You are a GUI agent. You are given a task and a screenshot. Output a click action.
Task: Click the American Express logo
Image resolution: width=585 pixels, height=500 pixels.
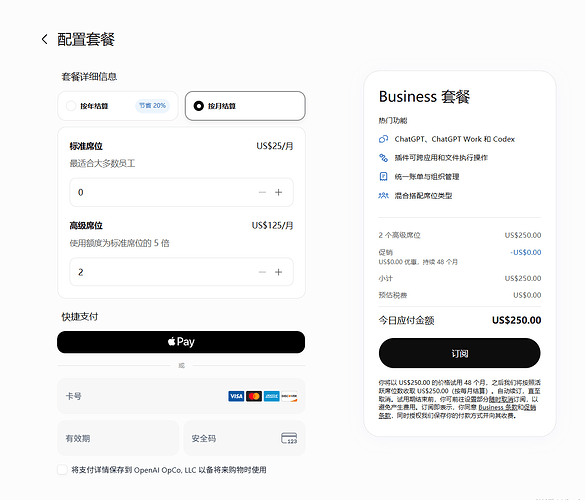(272, 396)
